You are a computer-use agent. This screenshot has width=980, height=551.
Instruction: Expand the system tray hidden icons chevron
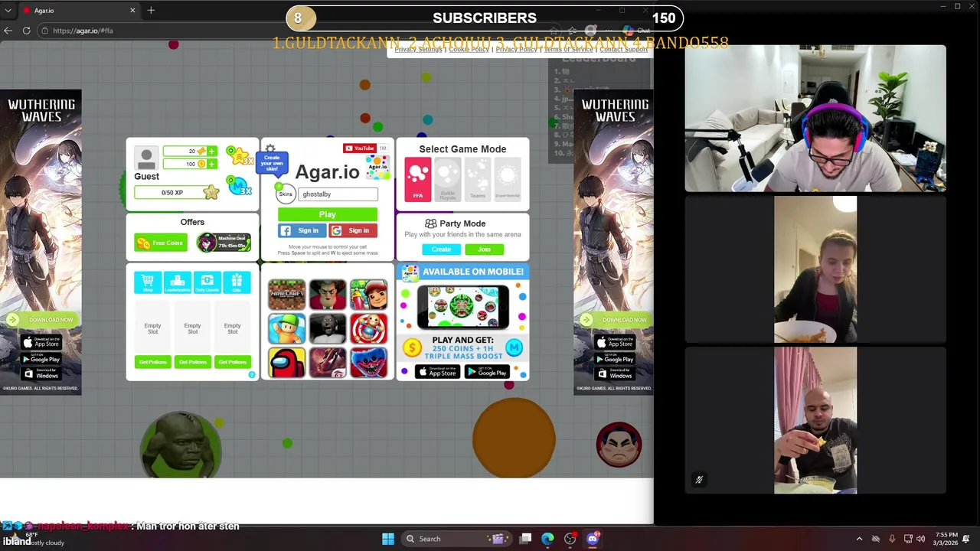[x=859, y=539]
